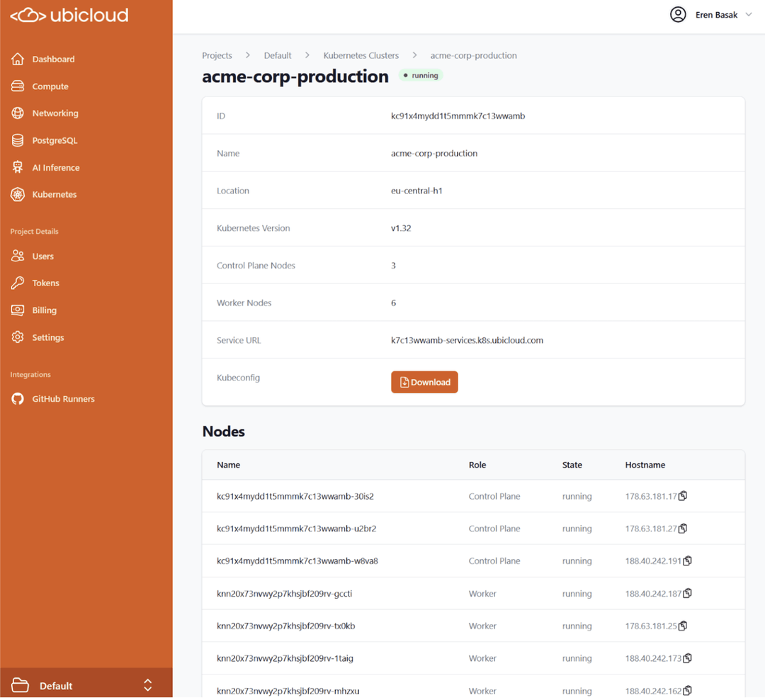This screenshot has height=700, width=765.
Task: Go to the Networking menu item
Action: click(x=55, y=113)
